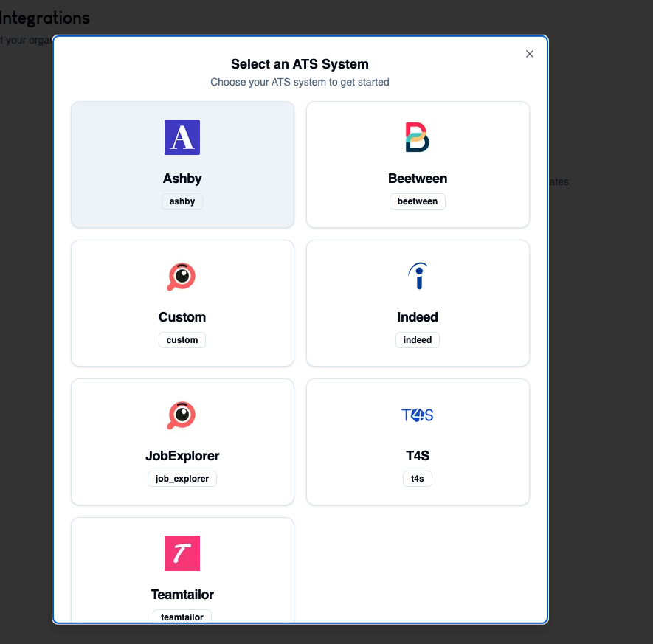Click the 'ashby' slug badge
The width and height of the screenshot is (653, 644).
point(182,201)
